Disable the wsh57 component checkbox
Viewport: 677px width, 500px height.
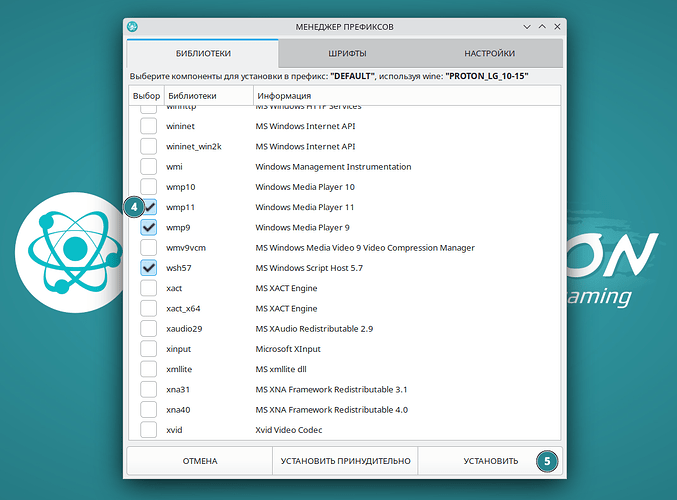click(x=149, y=268)
